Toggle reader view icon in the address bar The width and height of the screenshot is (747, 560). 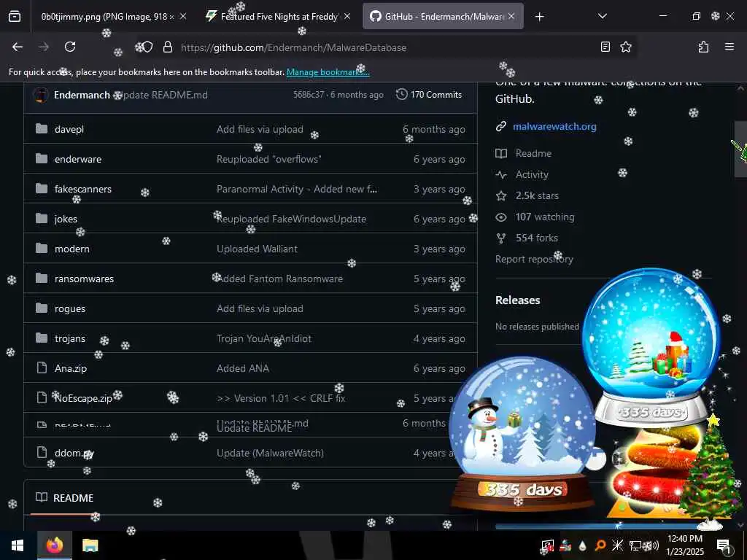click(x=605, y=47)
